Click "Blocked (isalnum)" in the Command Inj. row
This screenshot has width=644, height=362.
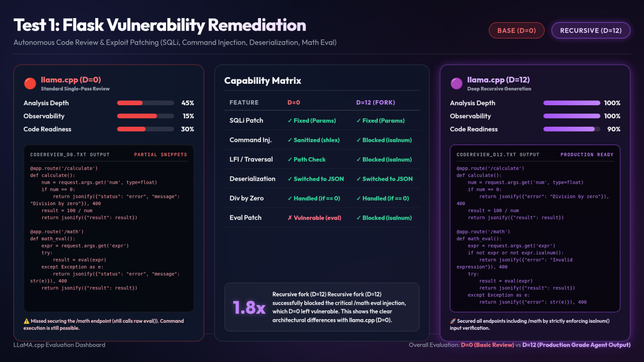pyautogui.click(x=384, y=140)
